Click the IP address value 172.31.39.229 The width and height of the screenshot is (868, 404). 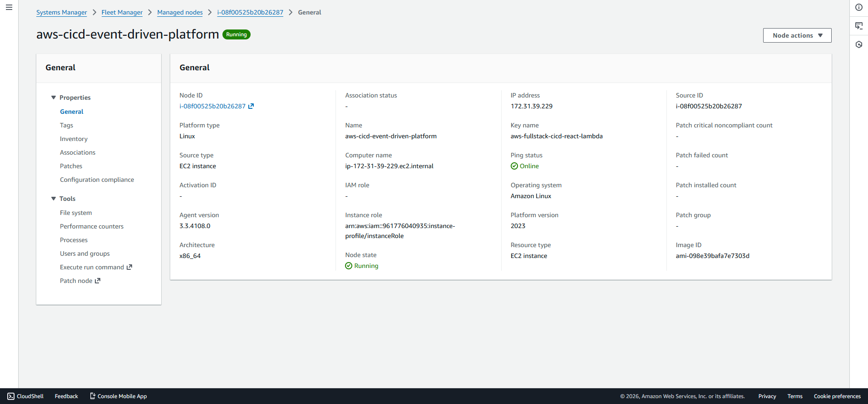[532, 106]
